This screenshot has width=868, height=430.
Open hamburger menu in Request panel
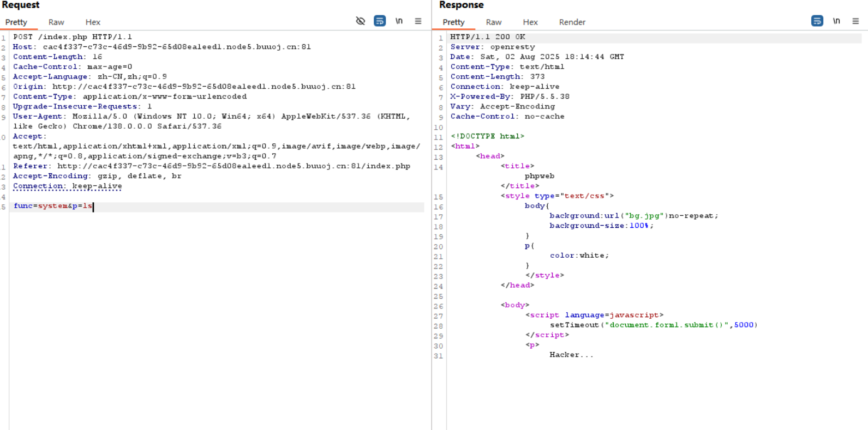coord(418,21)
